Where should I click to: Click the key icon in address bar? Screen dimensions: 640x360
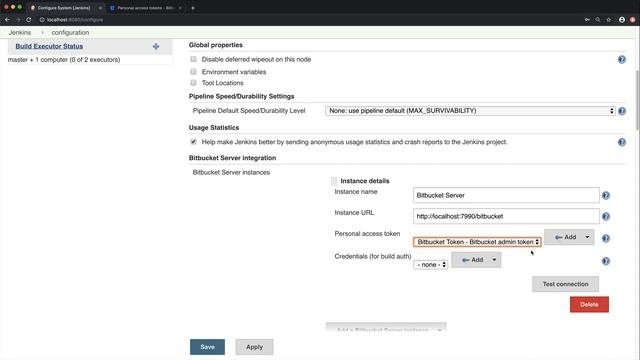pyautogui.click(x=587, y=20)
